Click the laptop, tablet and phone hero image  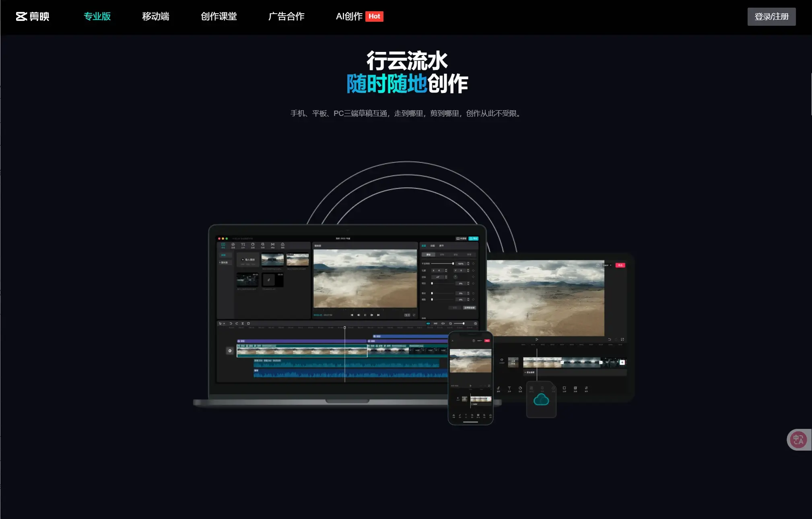point(414,294)
